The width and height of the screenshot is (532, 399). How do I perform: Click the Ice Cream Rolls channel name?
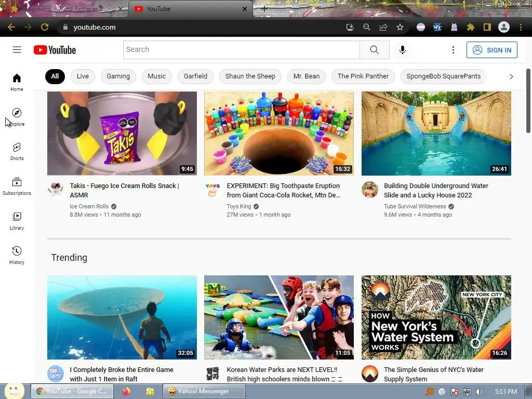tap(89, 206)
